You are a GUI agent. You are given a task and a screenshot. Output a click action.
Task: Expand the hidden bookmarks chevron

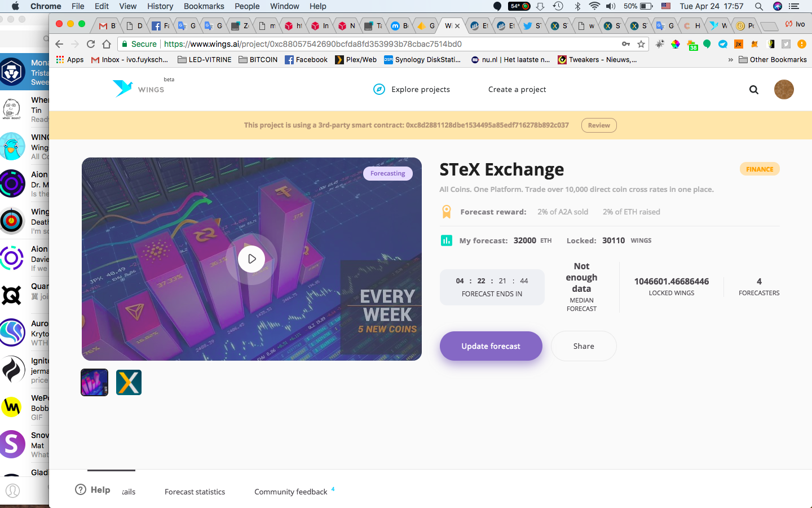(x=731, y=60)
